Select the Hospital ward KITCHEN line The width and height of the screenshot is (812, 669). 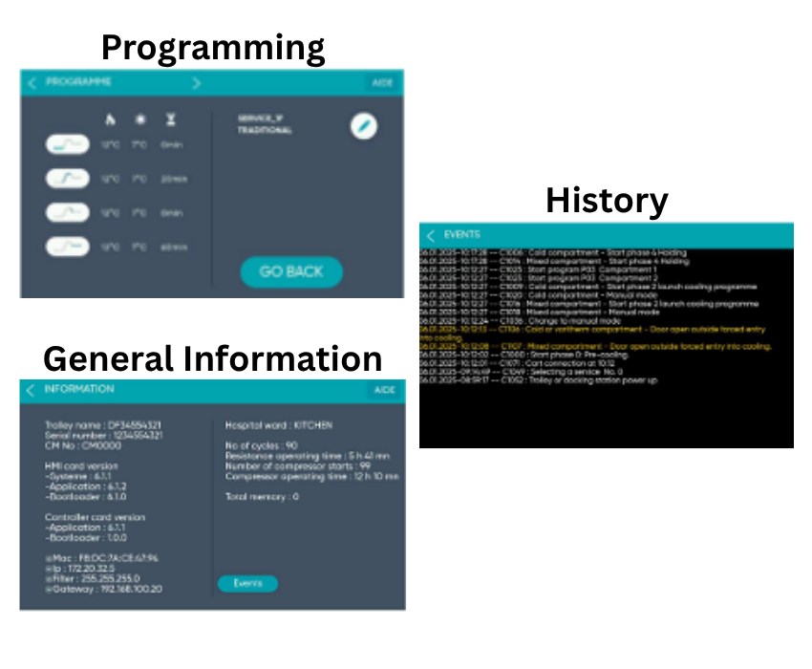279,425
